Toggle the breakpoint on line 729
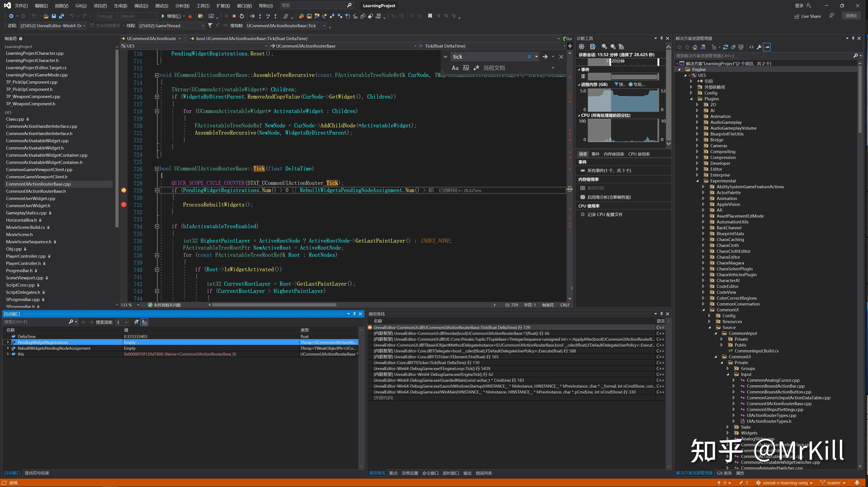The image size is (868, 487). [124, 191]
